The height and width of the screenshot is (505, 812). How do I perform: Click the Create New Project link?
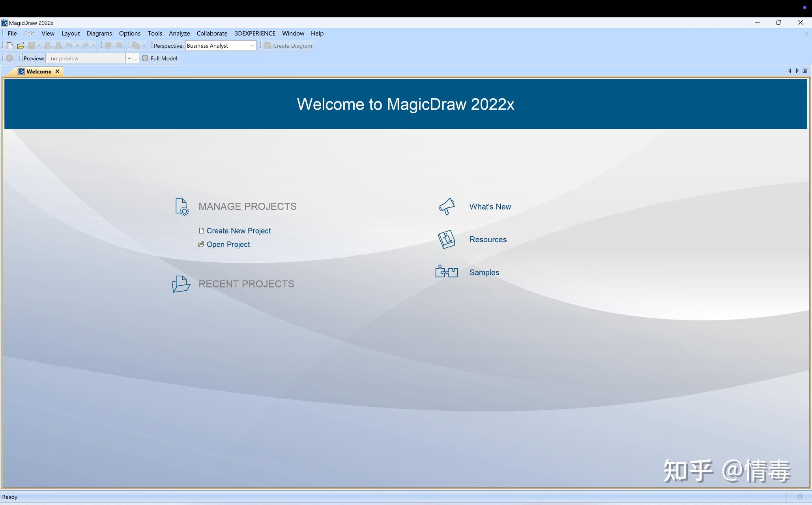238,230
